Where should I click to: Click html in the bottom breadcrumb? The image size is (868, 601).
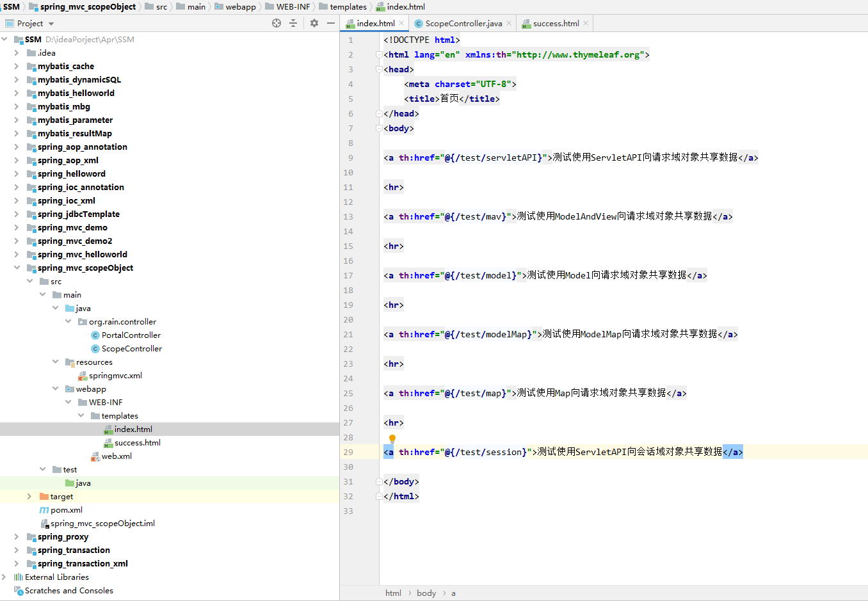tap(393, 593)
